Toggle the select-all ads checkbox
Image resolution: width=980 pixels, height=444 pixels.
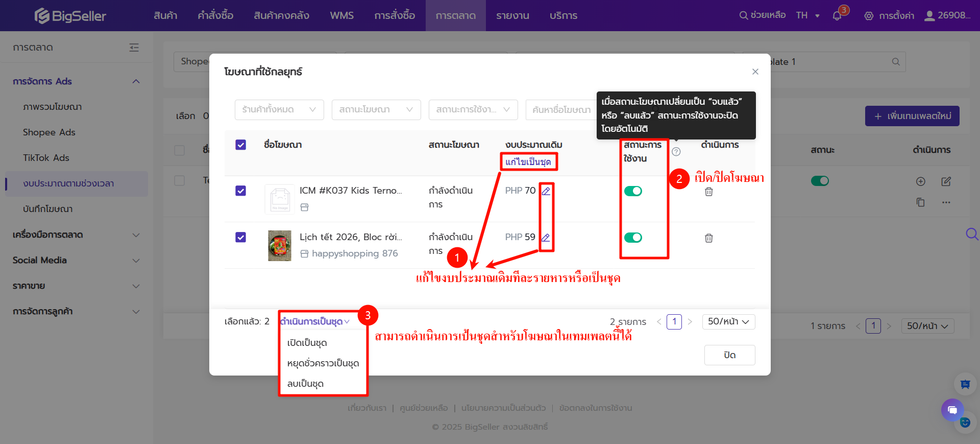coord(241,145)
